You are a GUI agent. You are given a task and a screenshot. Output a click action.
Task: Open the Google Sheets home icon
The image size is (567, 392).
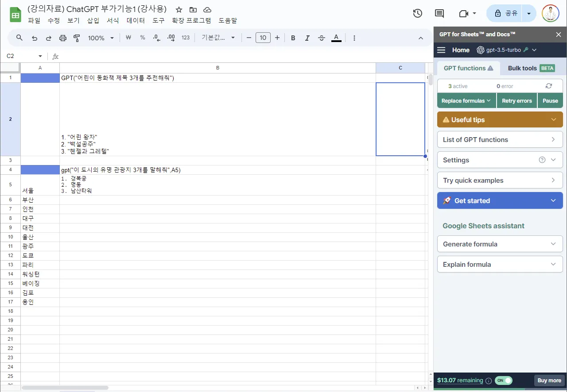click(x=16, y=15)
